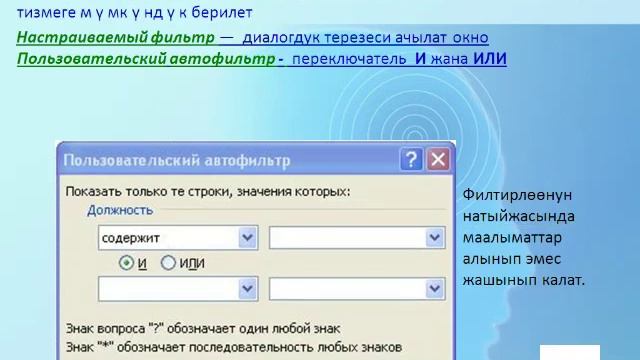Click the Знак "*" hint line
640x360 pixels.
pos(234,347)
